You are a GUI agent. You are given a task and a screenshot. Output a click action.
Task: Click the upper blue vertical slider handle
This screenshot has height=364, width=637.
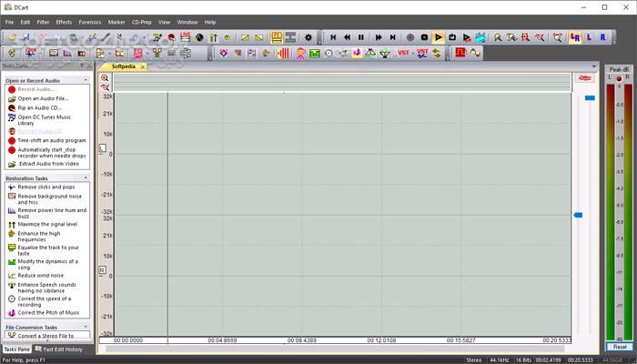[589, 97]
